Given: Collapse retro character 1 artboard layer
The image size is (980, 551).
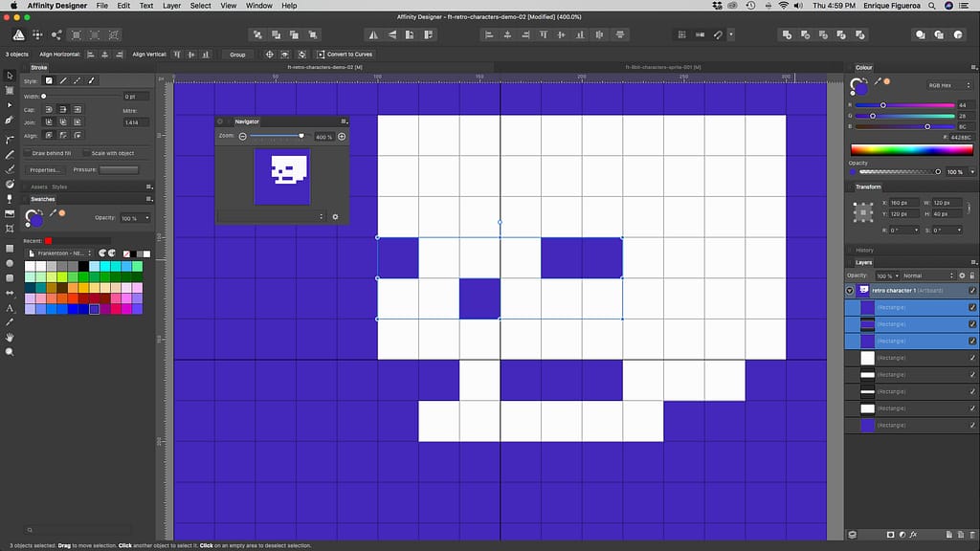Looking at the screenshot, I should [850, 291].
